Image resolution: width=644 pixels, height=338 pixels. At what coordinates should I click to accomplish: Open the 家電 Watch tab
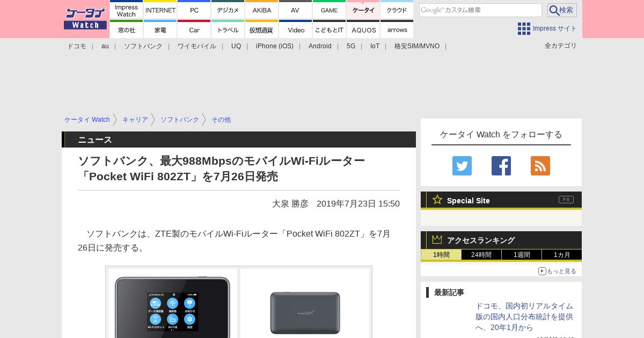160,30
